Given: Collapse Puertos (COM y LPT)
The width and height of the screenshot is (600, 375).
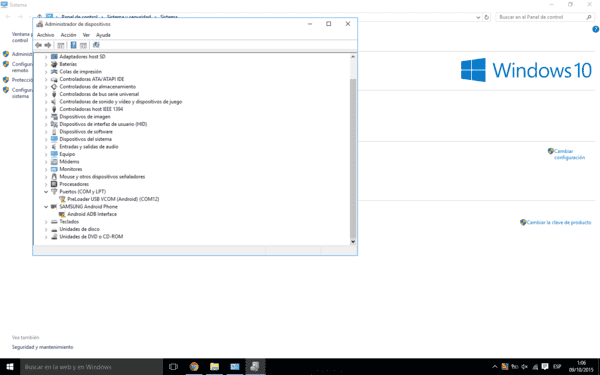Looking at the screenshot, I should tap(46, 192).
